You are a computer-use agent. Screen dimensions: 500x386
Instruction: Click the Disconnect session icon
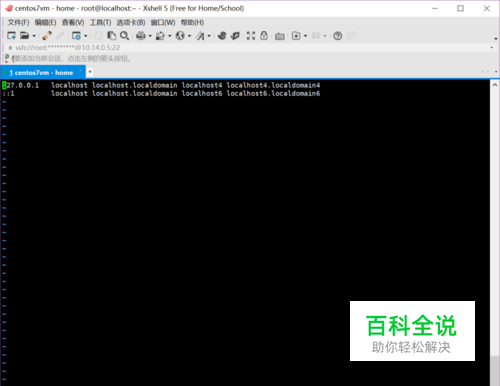pos(47,35)
